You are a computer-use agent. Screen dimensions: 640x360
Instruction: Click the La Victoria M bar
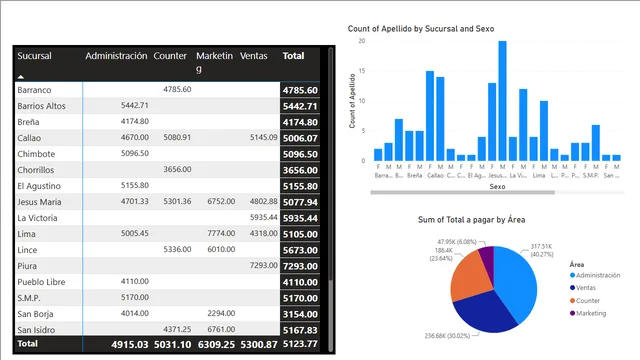click(x=523, y=124)
